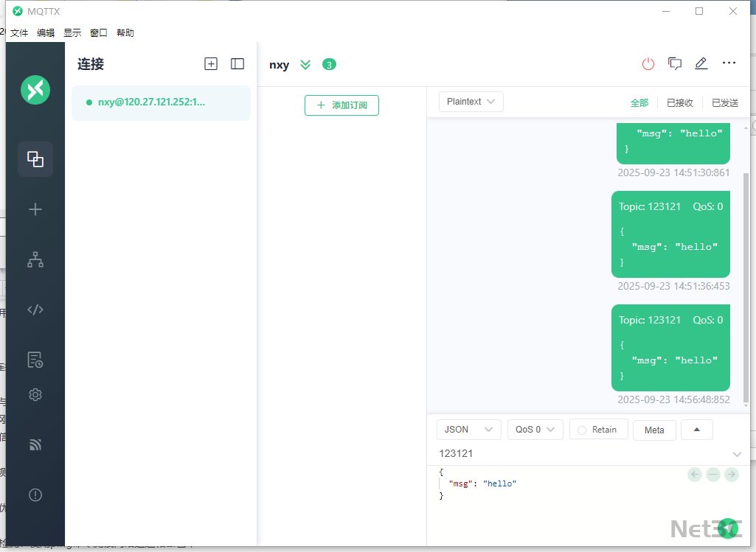Click the timestamp 2025-09-23 14:51:30:861

(673, 172)
